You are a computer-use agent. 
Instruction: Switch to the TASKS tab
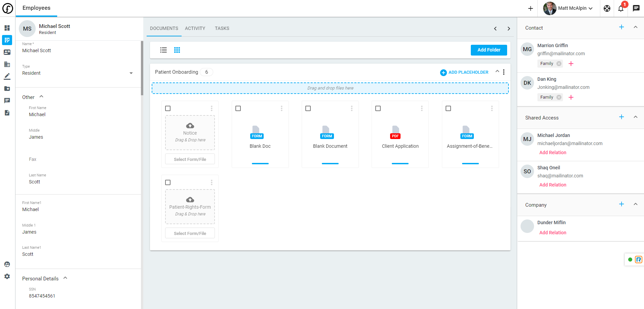(222, 28)
